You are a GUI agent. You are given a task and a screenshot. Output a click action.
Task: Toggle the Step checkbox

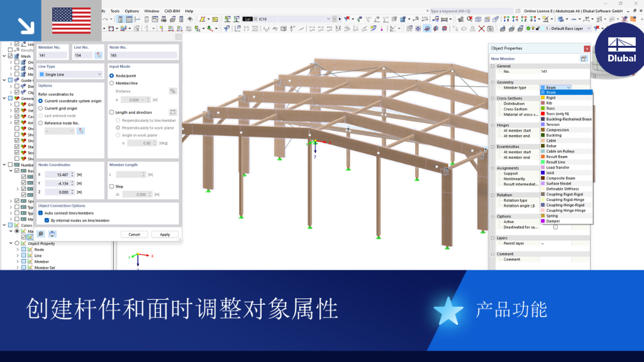pyautogui.click(x=112, y=186)
